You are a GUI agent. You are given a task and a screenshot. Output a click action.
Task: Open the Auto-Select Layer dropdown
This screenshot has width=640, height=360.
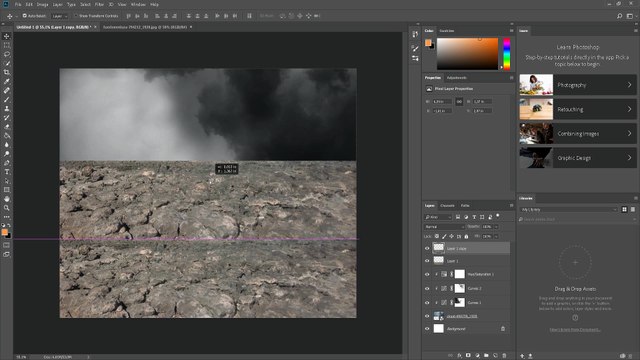(60, 16)
